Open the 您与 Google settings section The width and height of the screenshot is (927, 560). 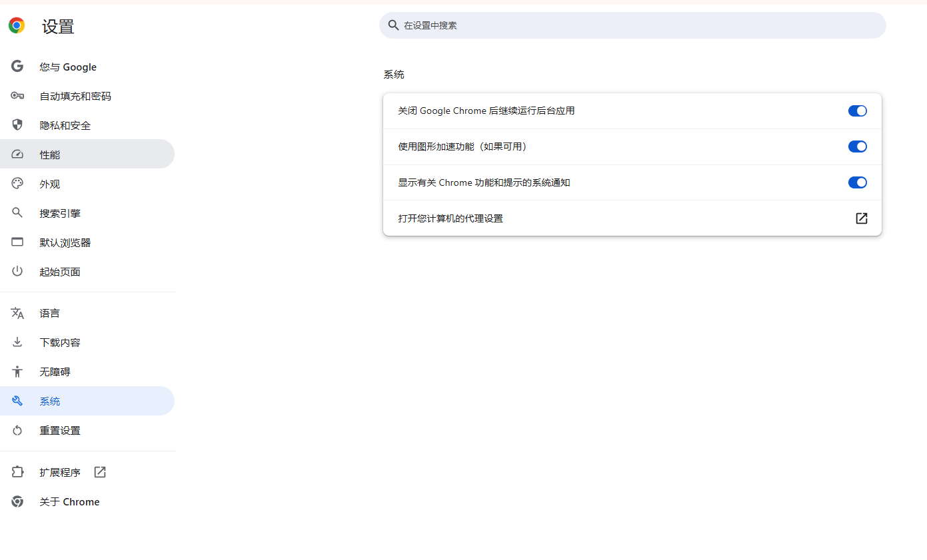pyautogui.click(x=87, y=67)
